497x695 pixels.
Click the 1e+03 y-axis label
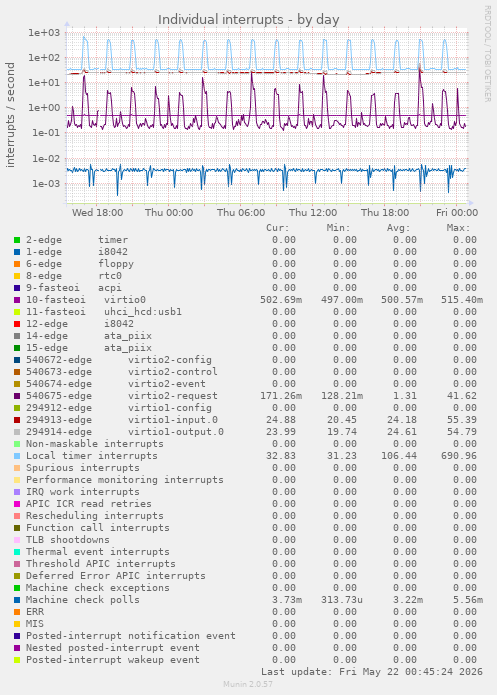[44, 33]
